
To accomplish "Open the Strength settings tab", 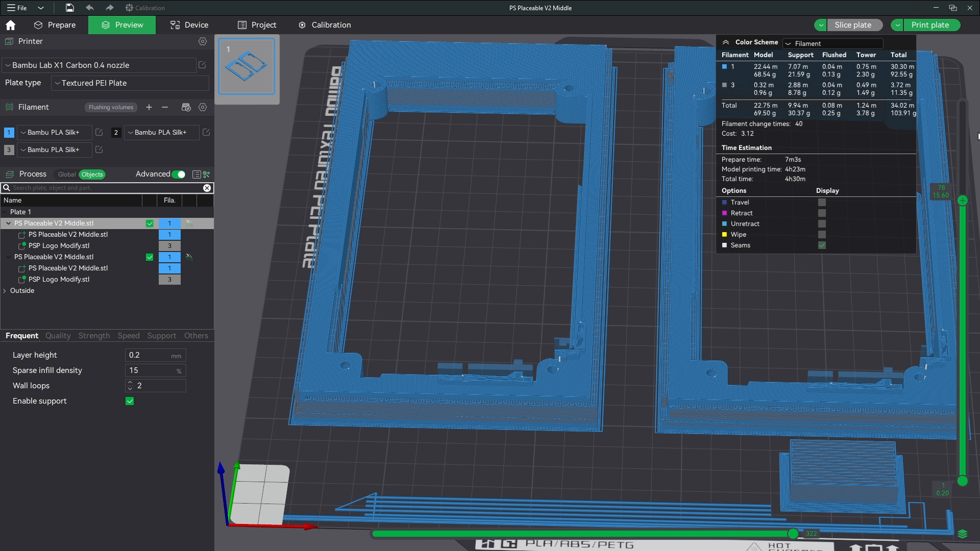I will click(x=94, y=336).
